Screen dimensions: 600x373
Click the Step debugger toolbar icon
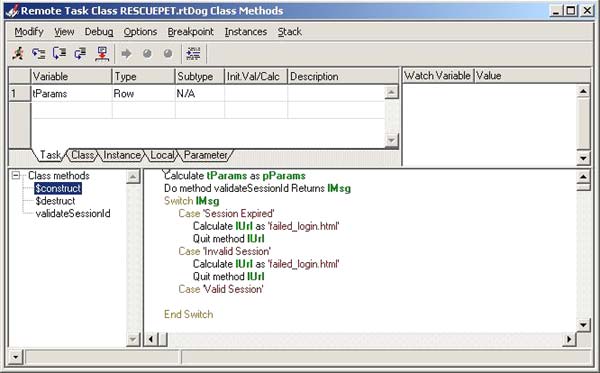click(39, 54)
